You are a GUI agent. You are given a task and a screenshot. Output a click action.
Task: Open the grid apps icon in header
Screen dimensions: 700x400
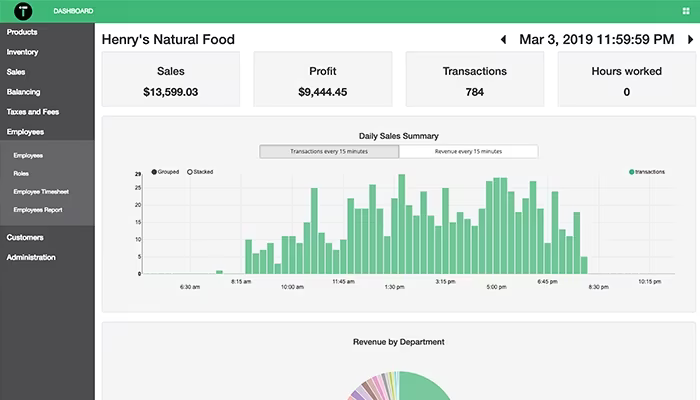[686, 11]
